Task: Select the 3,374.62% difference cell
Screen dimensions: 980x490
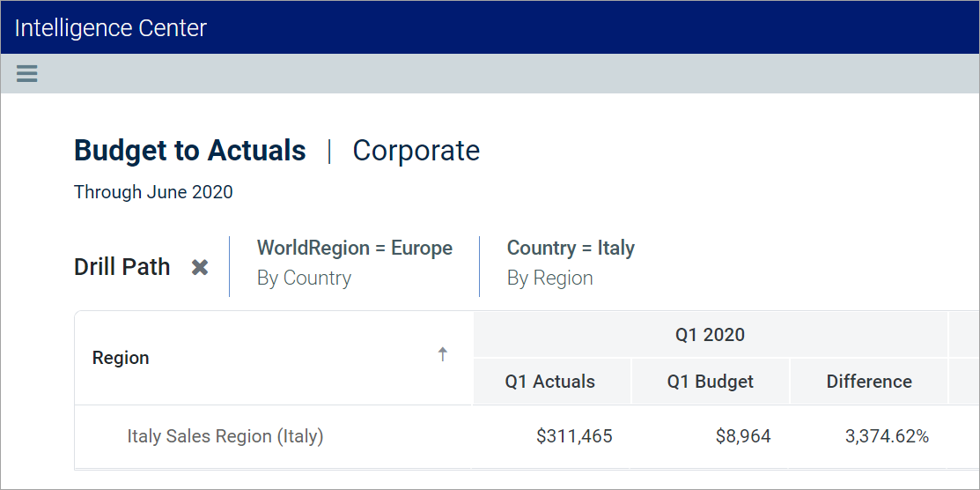Action: 887,436
